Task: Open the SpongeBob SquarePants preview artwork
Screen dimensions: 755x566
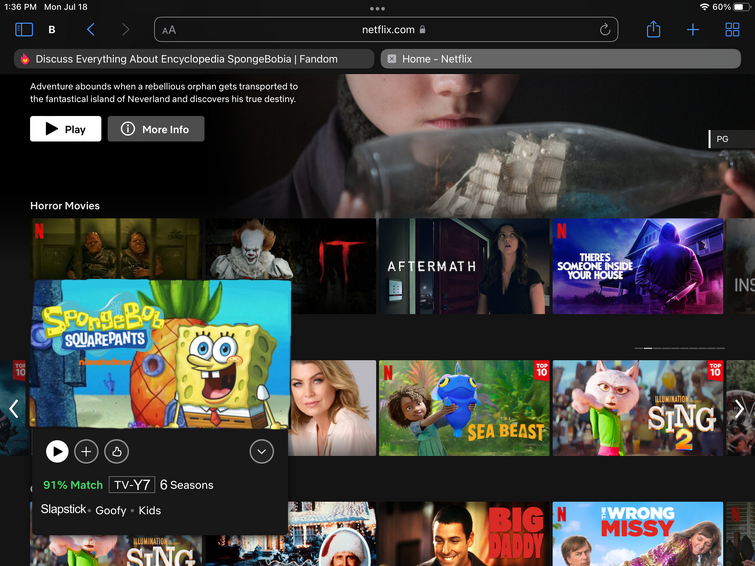Action: (161, 354)
